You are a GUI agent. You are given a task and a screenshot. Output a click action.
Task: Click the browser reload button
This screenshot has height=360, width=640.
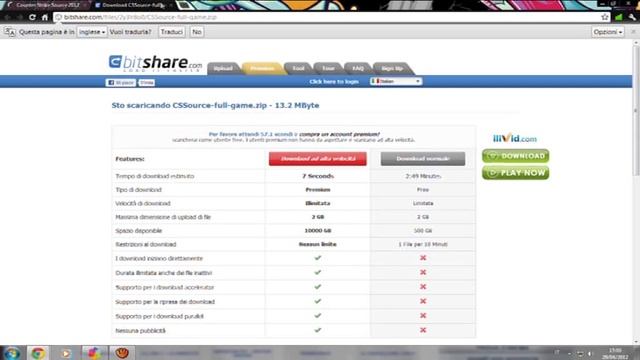pos(32,17)
